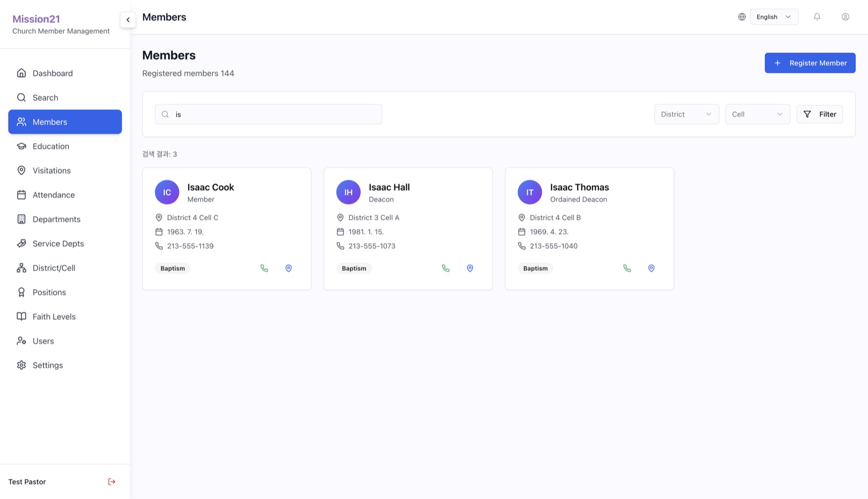Click the globe language icon
The image size is (868, 499).
(x=742, y=17)
